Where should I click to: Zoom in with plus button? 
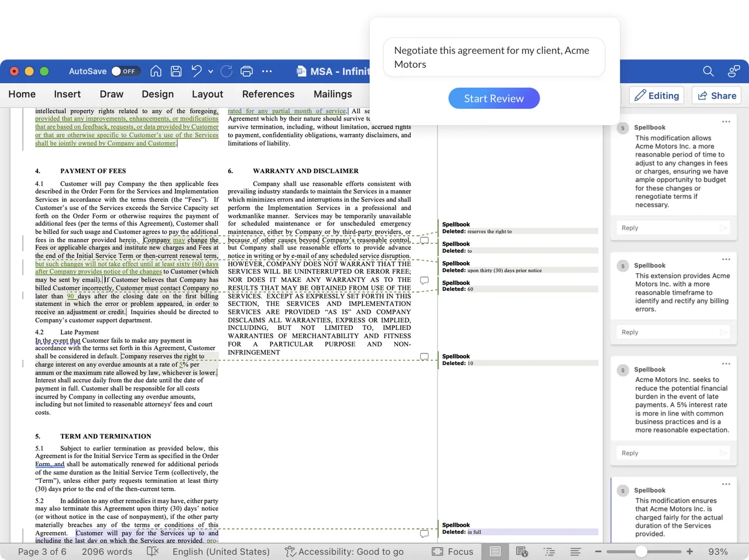coord(690,552)
